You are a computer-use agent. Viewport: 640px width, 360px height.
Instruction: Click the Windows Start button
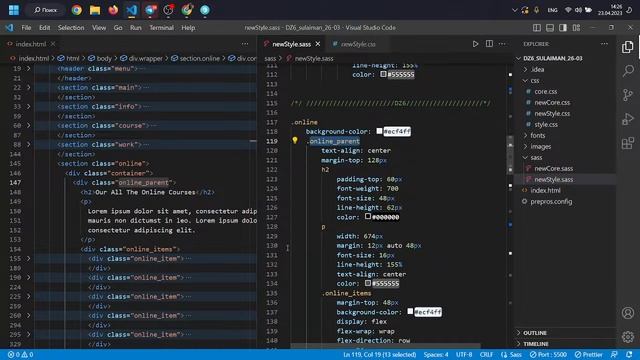click(14, 10)
